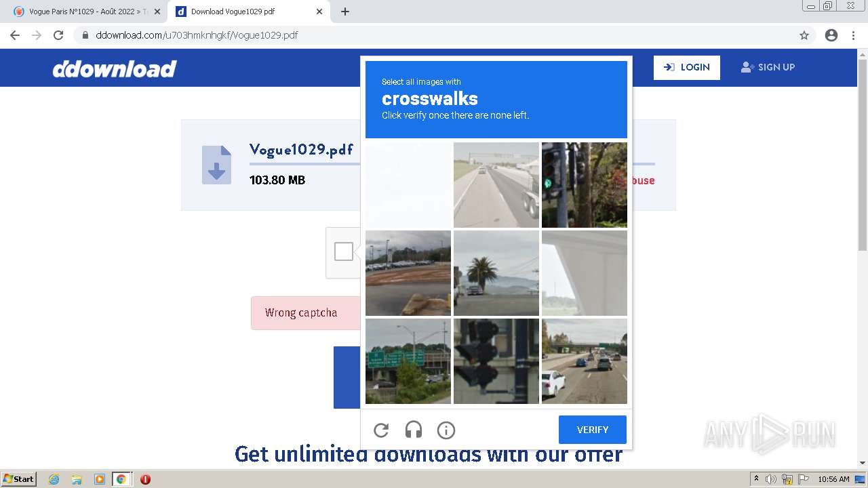The width and height of the screenshot is (868, 488).
Task: Open the volume speaker tray icon
Action: coord(771,479)
